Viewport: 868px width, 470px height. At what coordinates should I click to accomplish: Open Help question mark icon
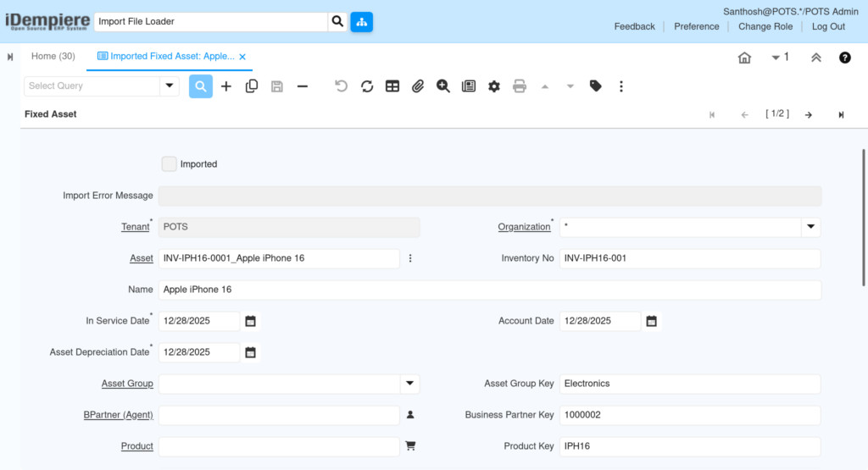(845, 58)
